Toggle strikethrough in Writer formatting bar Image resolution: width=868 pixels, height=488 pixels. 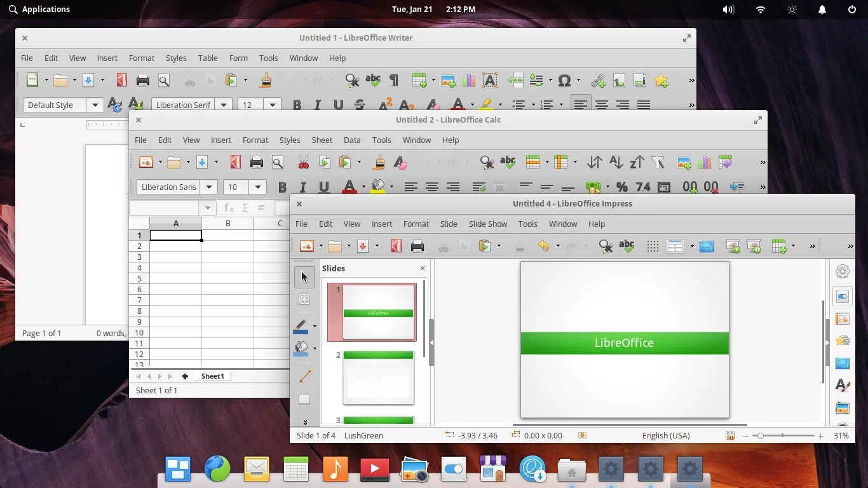point(360,105)
